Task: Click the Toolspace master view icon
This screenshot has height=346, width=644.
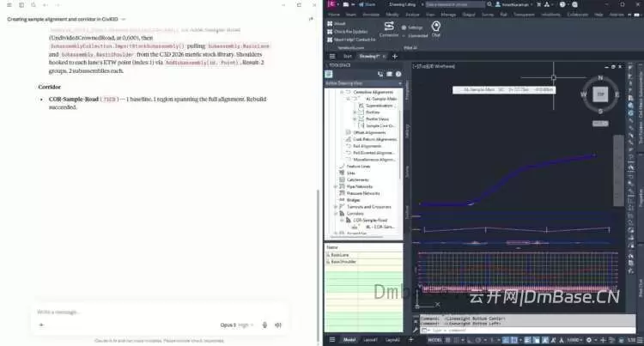Action: click(329, 74)
